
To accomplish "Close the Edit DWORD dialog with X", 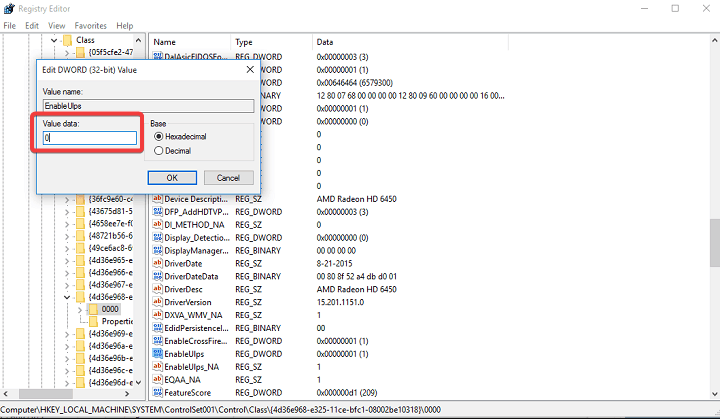I will click(x=250, y=69).
